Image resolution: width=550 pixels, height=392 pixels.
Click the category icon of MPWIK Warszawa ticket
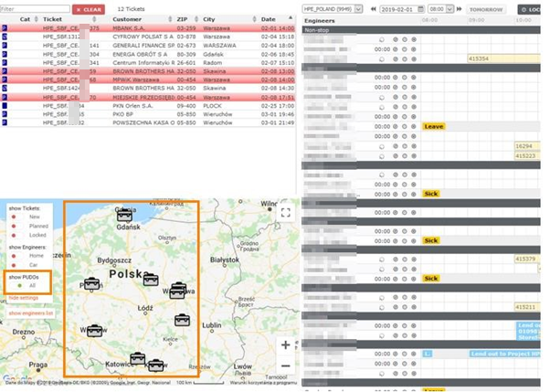[5, 79]
